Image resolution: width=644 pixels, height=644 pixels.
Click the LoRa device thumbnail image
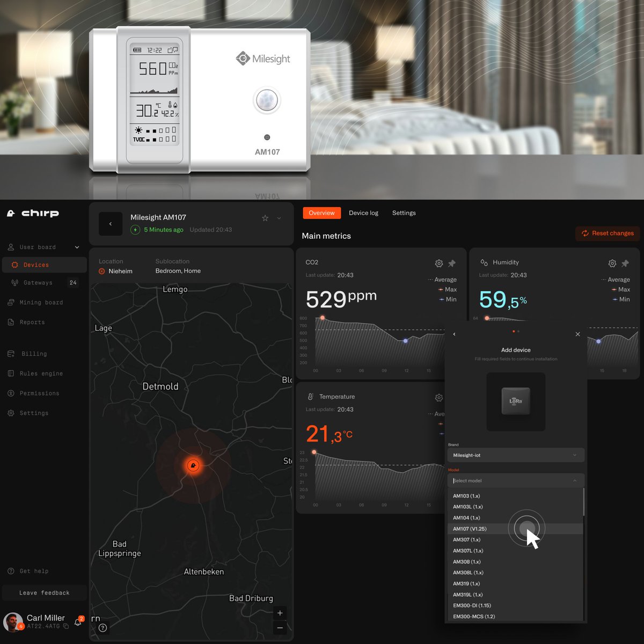point(516,401)
